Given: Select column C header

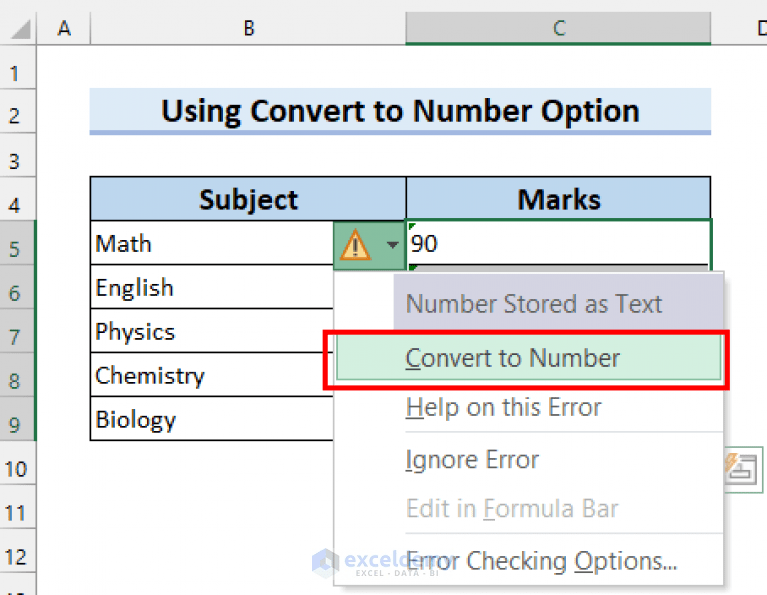Looking at the screenshot, I should tap(558, 28).
